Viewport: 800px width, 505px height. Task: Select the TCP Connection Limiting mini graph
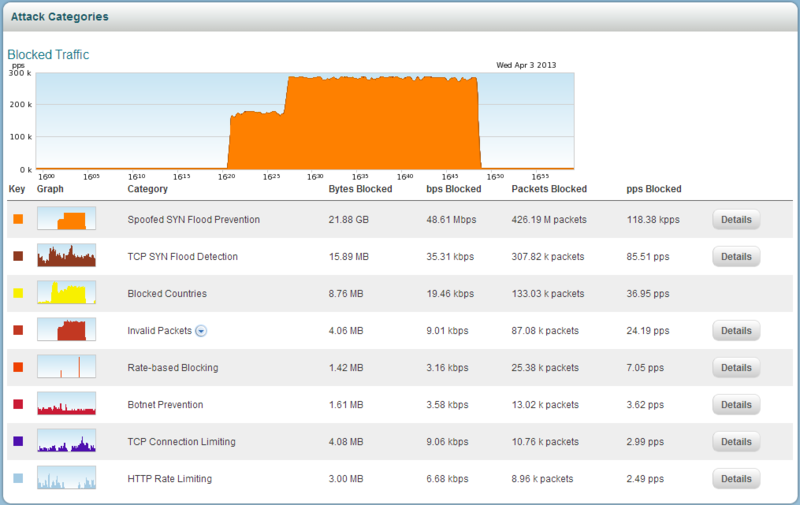pyautogui.click(x=66, y=440)
